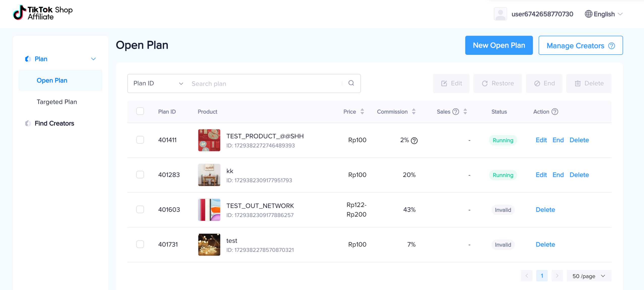The width and height of the screenshot is (644, 290).
Task: Click the user profile avatar icon
Action: [500, 14]
